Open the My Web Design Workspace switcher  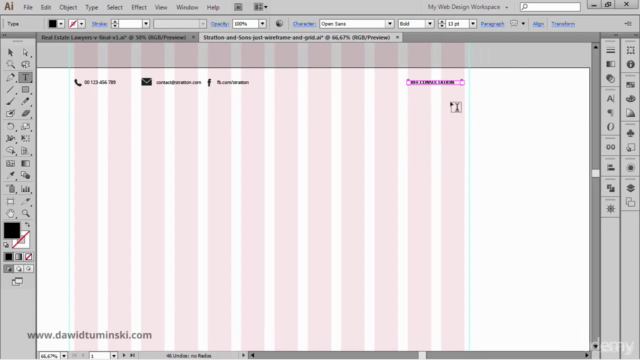pos(468,7)
